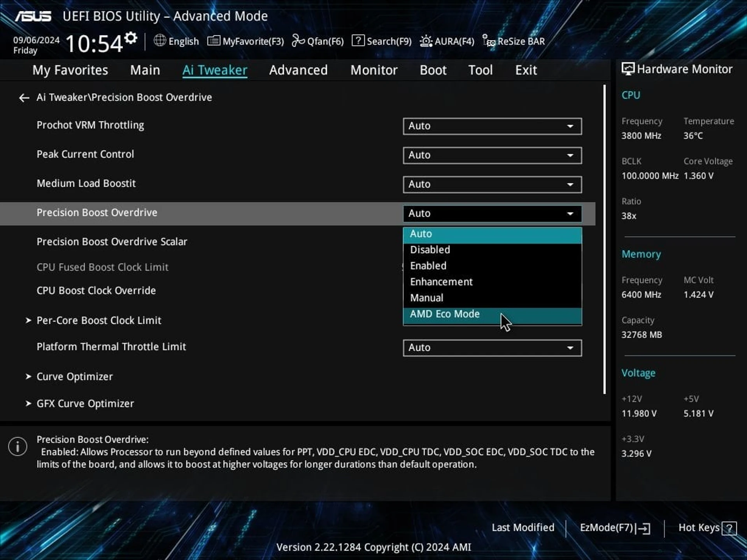The image size is (747, 560).
Task: Switch to the Advanced tab
Action: (x=298, y=70)
